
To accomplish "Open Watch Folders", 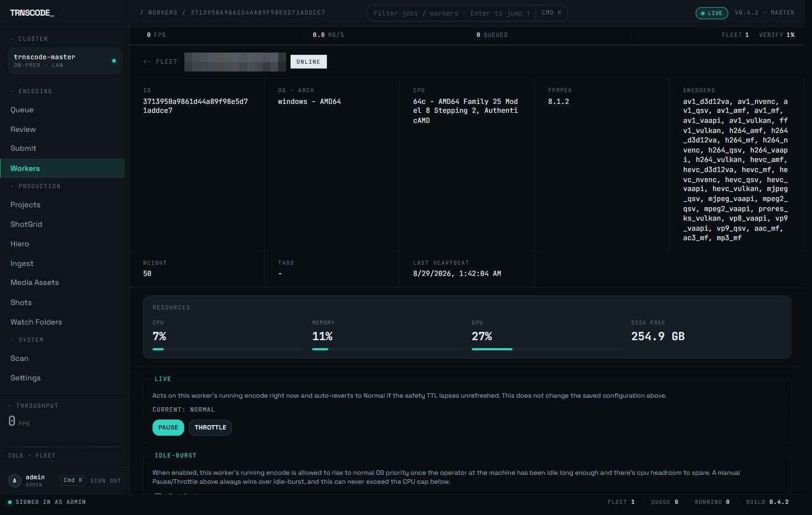I will tap(62, 322).
